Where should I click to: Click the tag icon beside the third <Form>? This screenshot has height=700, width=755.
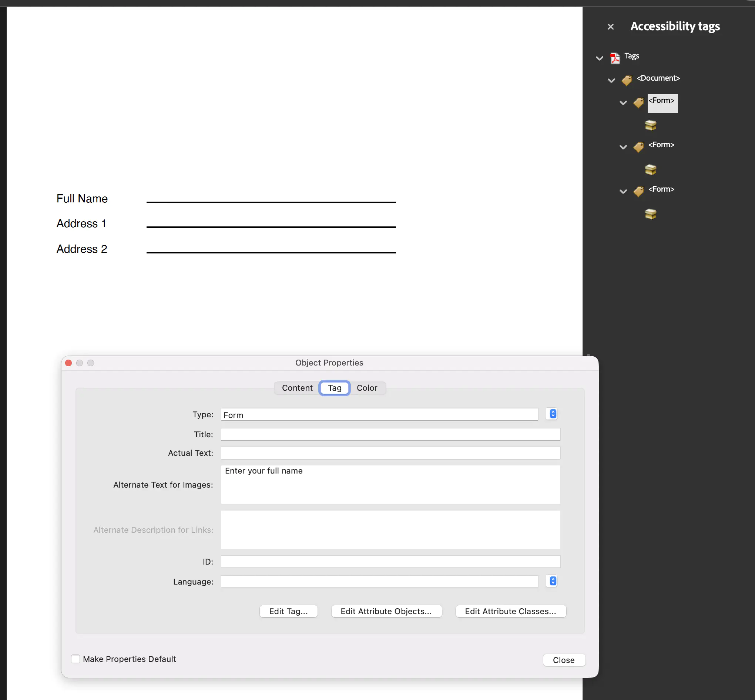click(639, 191)
